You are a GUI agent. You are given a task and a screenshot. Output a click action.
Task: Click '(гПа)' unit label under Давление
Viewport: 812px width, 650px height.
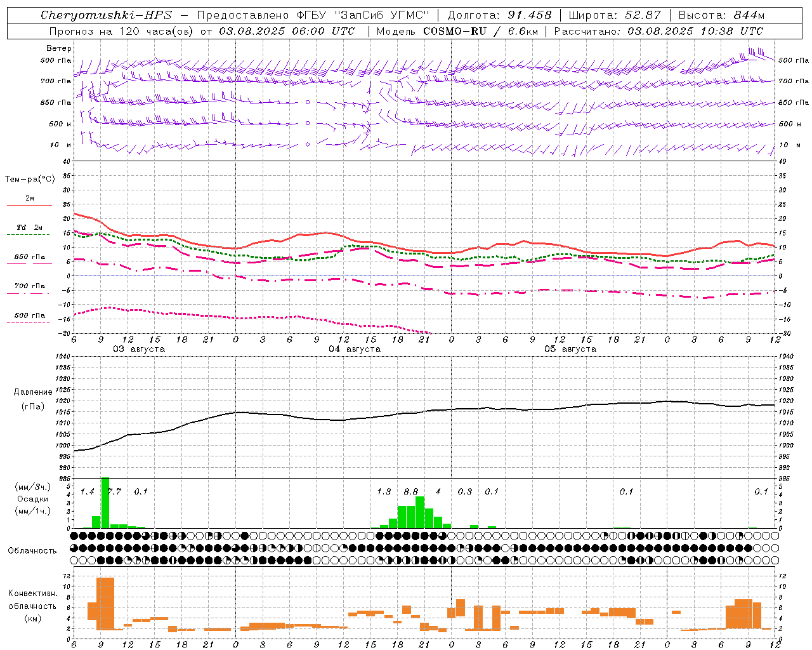click(33, 406)
